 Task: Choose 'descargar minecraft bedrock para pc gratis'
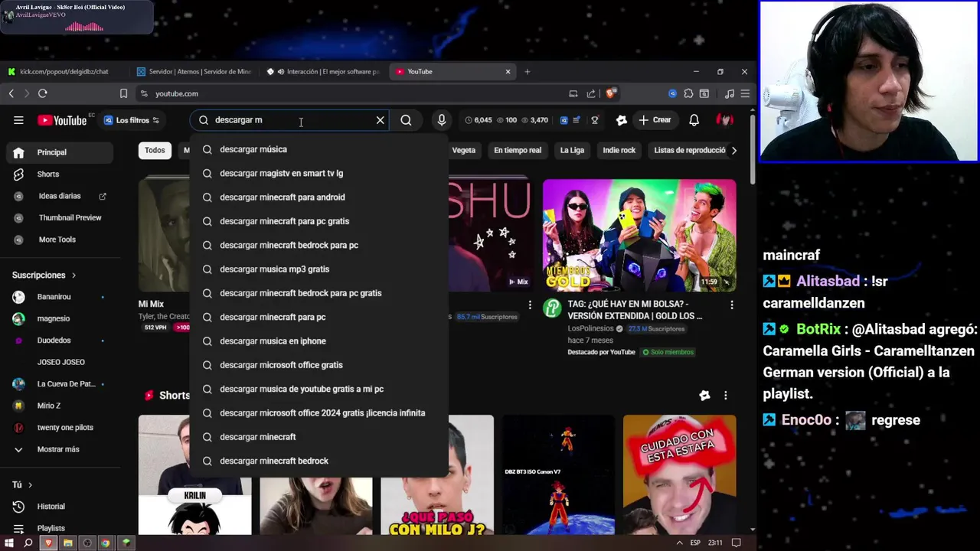[x=318, y=293]
